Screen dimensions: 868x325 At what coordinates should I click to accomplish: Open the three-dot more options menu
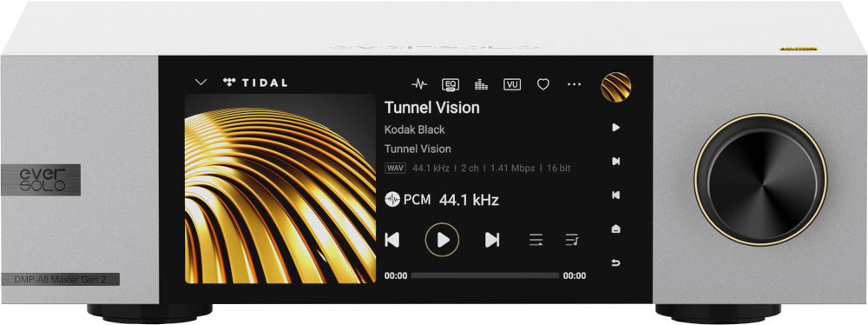click(x=574, y=84)
